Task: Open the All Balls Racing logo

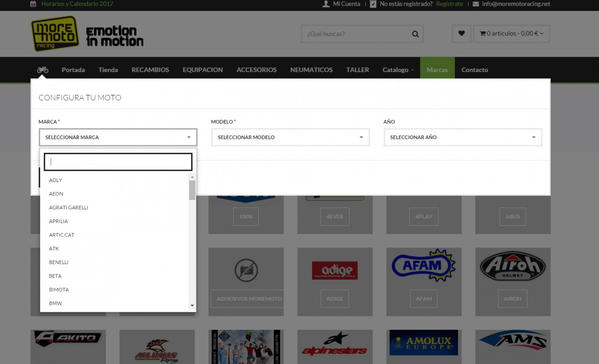Action: pyautogui.click(x=157, y=351)
